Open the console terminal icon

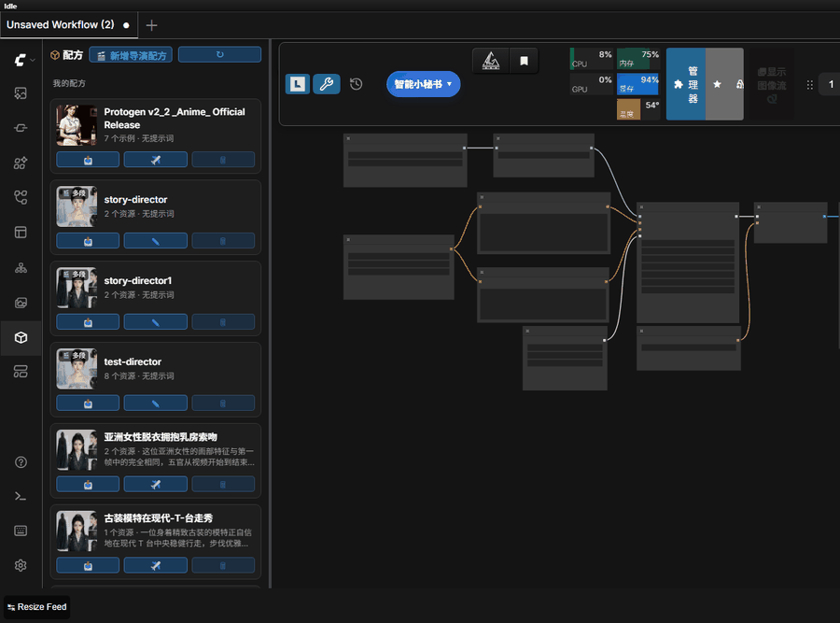click(x=21, y=497)
